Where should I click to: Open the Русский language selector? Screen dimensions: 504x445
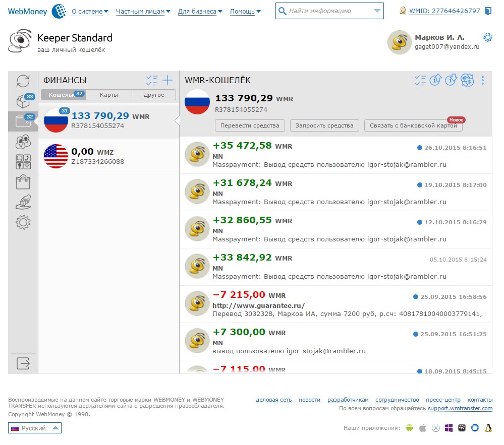[35, 428]
